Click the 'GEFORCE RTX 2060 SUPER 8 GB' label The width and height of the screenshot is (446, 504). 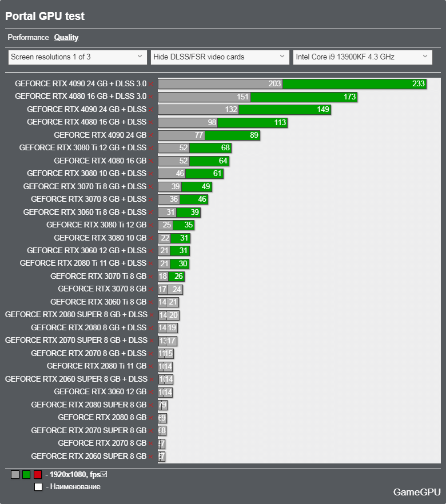(x=89, y=456)
